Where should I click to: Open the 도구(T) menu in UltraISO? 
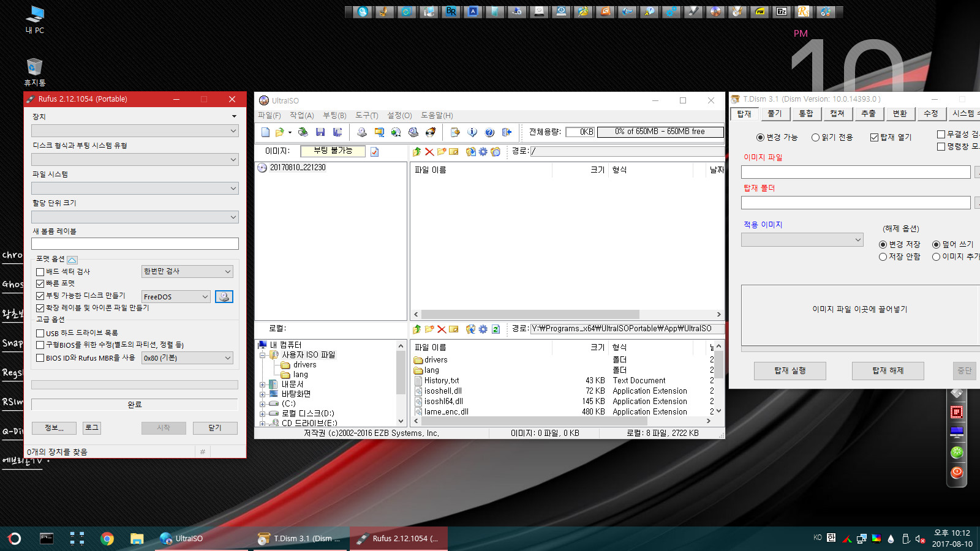tap(366, 116)
